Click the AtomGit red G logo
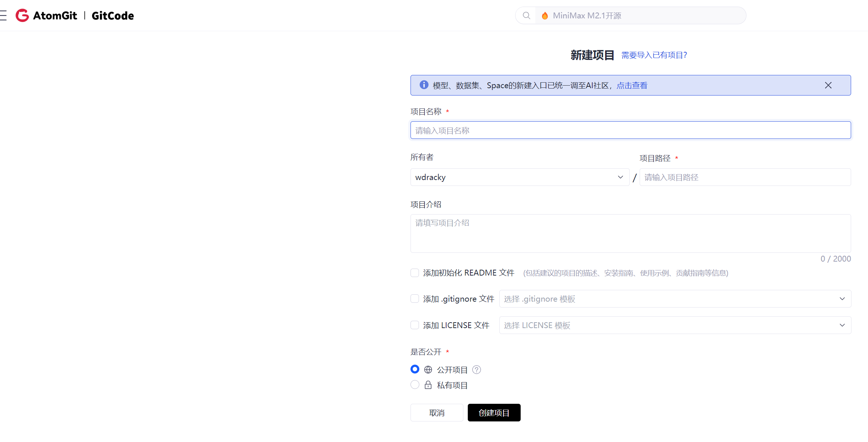Image resolution: width=868 pixels, height=442 pixels. (x=22, y=15)
